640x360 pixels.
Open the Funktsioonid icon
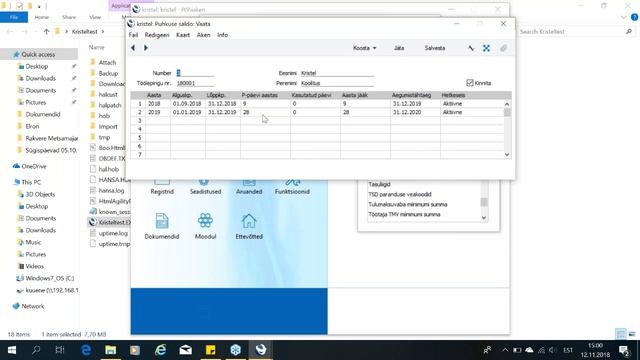pos(292,187)
